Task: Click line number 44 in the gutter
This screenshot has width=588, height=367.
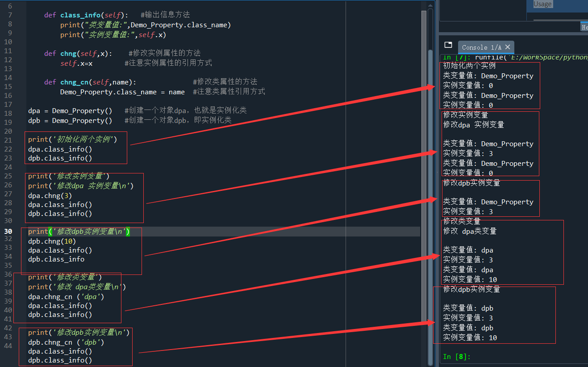Action: click(x=8, y=346)
